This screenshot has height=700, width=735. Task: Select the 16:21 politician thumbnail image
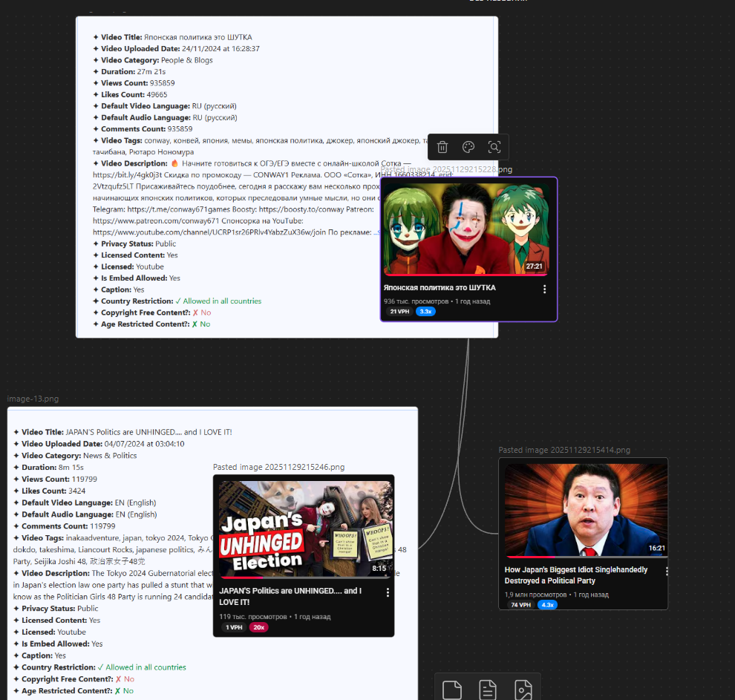click(x=586, y=510)
